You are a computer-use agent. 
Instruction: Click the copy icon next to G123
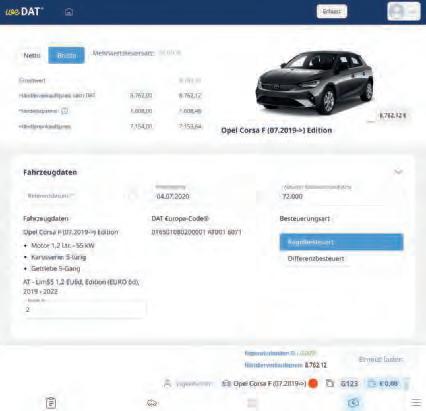330,383
